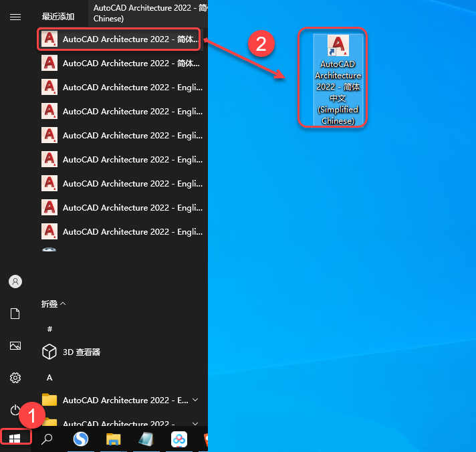
Task: Launch Sogou browser from the taskbar
Action: click(x=80, y=439)
